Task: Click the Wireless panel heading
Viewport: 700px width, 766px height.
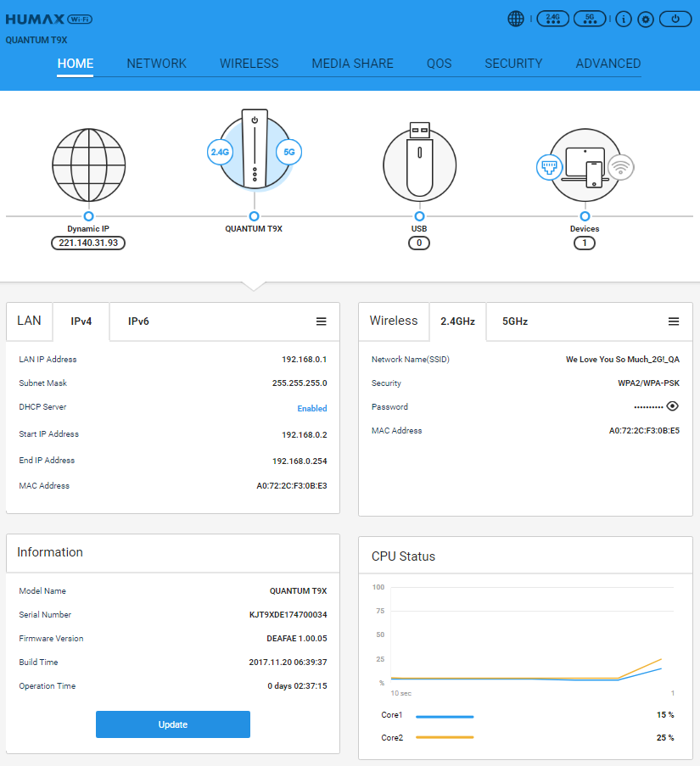Action: [x=394, y=321]
